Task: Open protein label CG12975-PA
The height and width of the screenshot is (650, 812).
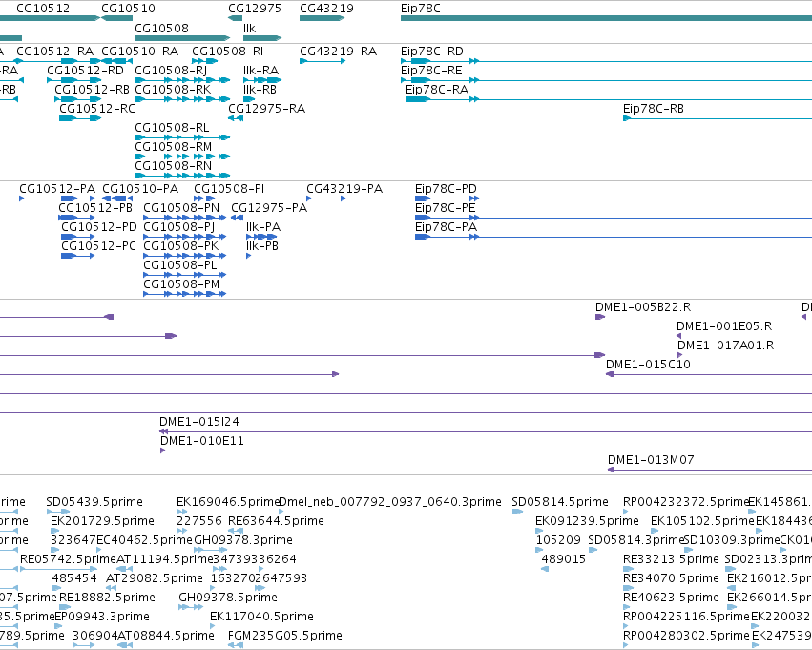Action: point(269,208)
